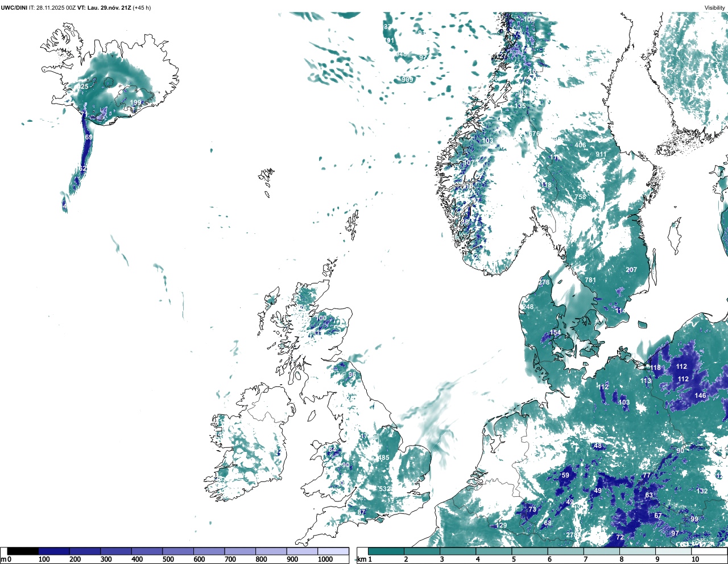Screen dimensions: 728x564
Task: Click visibility value 485 in England
Action: coord(384,458)
